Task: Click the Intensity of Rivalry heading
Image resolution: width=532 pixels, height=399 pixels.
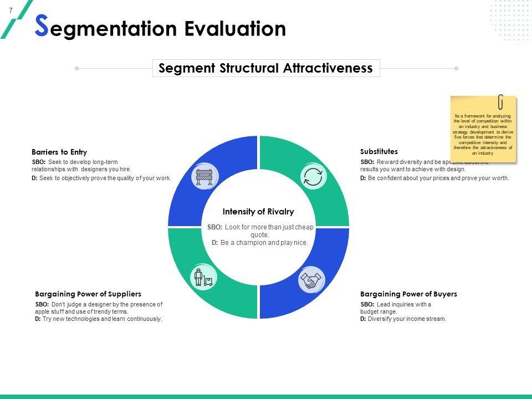Action: (258, 212)
